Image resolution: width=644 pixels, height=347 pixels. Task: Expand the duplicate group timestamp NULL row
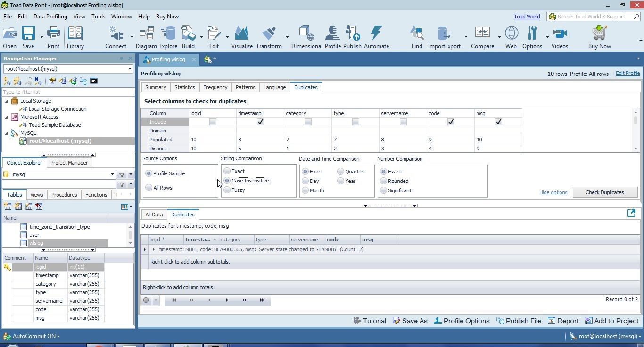click(x=153, y=249)
